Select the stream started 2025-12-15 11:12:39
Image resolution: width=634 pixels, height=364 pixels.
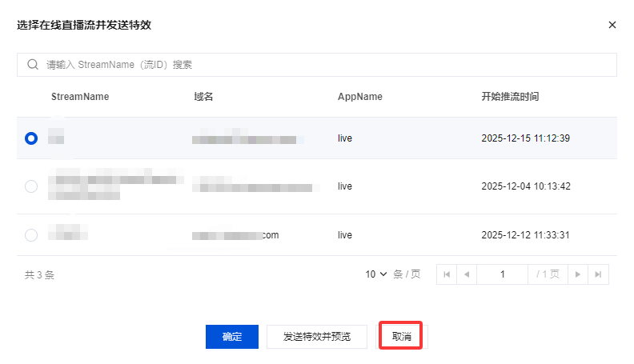[x=31, y=138]
